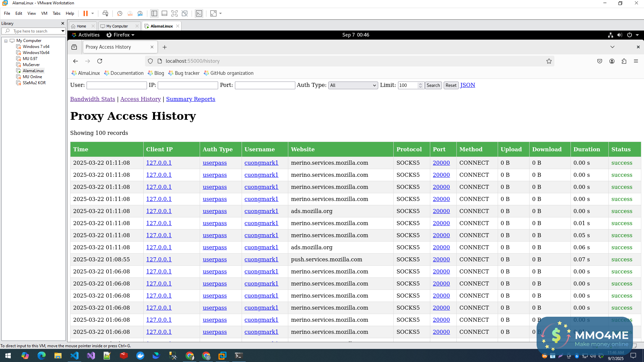The width and height of the screenshot is (644, 362).
Task: Expand the GNOME system power menu
Action: coord(633,35)
